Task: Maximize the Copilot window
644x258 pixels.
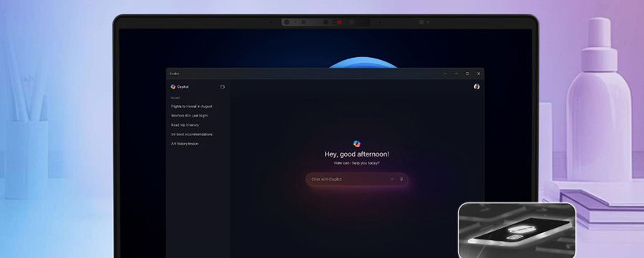Action: coord(467,74)
